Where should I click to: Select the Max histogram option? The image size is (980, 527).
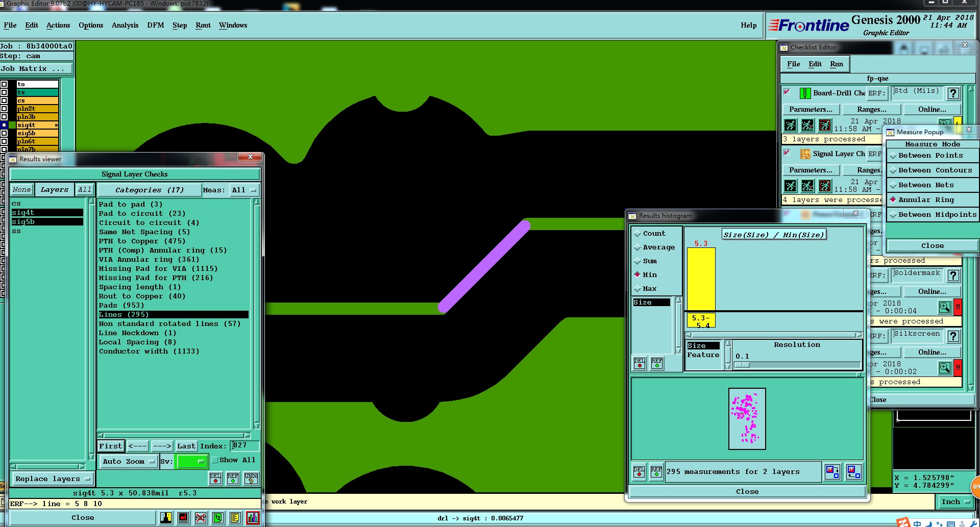645,289
